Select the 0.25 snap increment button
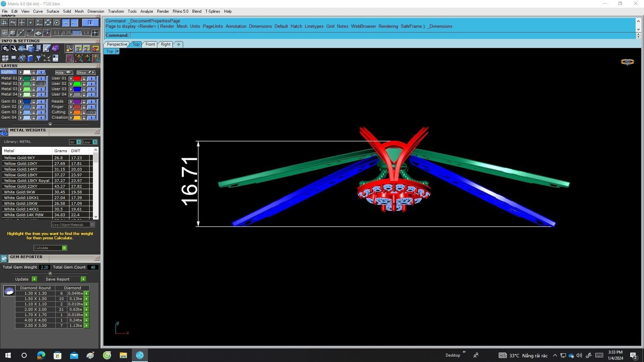Screen dimensions: 644x362 pos(66,33)
